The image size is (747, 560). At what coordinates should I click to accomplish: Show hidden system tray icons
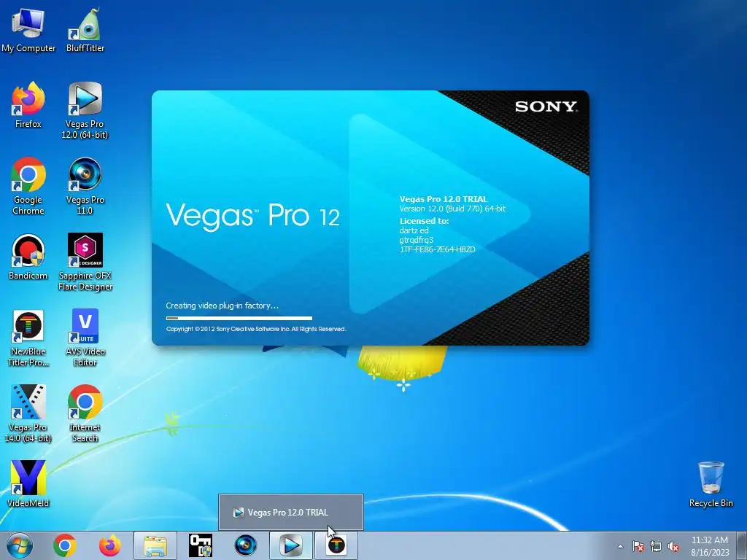click(620, 546)
